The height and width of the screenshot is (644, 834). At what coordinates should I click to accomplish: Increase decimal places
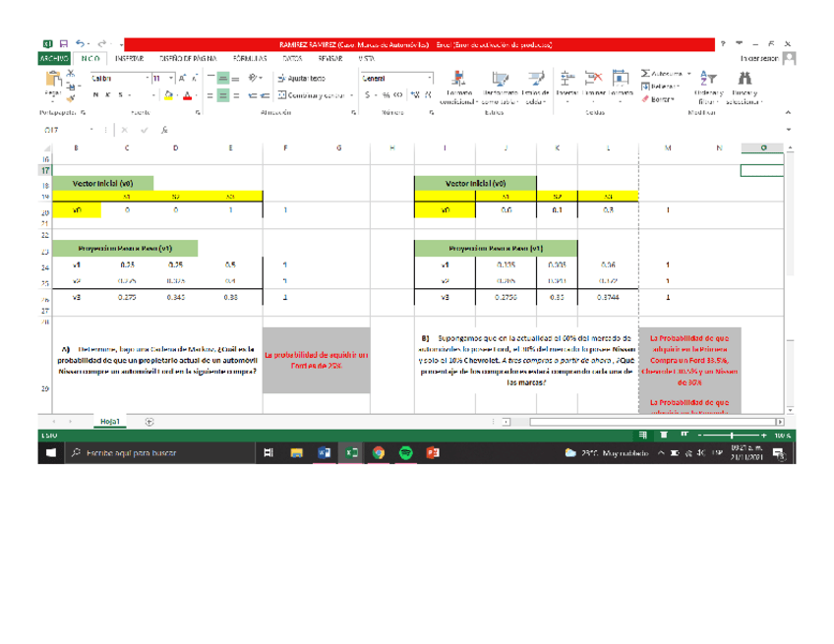(x=415, y=95)
